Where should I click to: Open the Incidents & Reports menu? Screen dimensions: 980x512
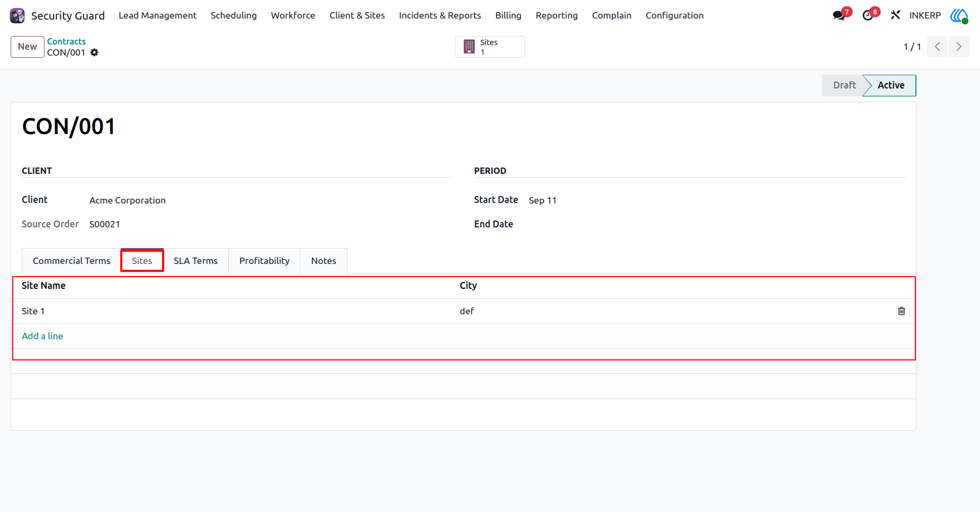point(440,15)
